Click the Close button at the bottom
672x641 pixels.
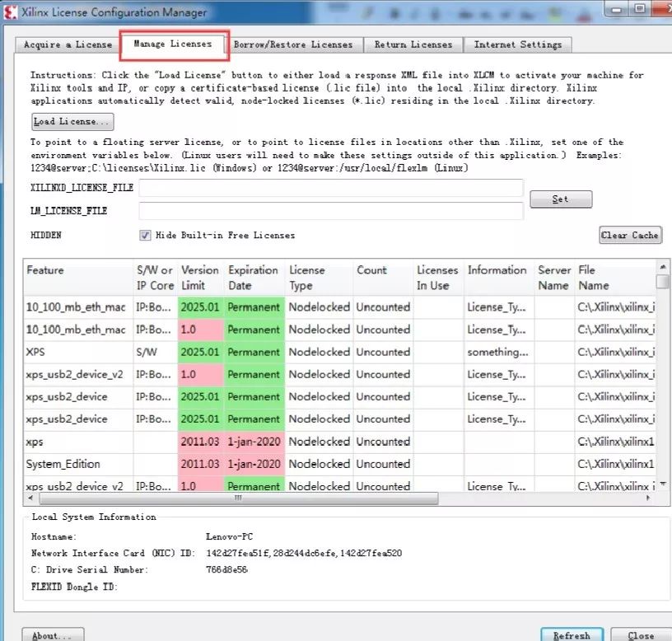click(x=641, y=635)
